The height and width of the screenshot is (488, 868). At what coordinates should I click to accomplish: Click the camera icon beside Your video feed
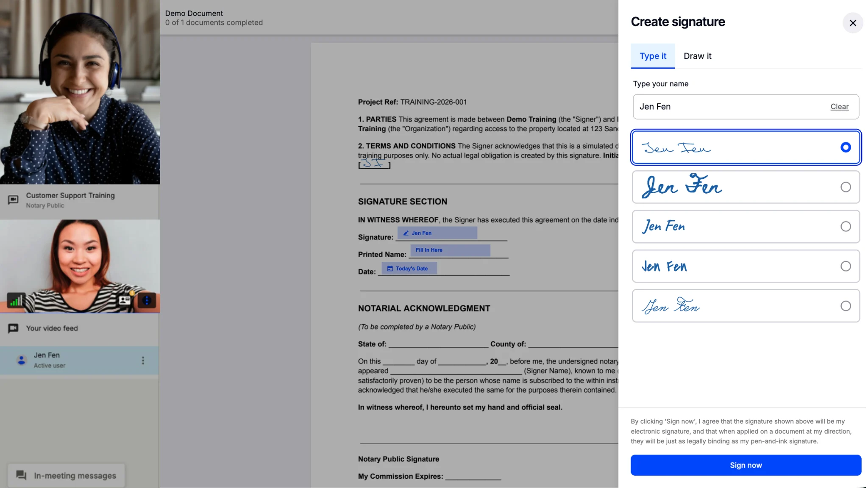pos(14,328)
